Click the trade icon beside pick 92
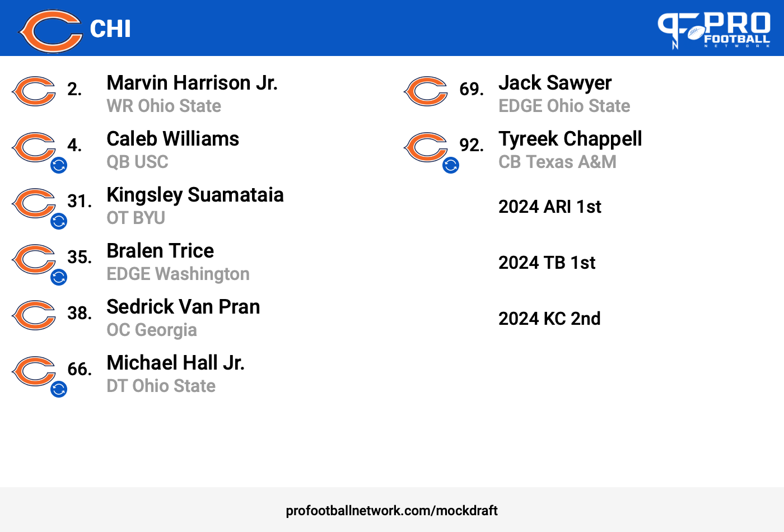Viewport: 784px width, 532px height. tap(451, 165)
